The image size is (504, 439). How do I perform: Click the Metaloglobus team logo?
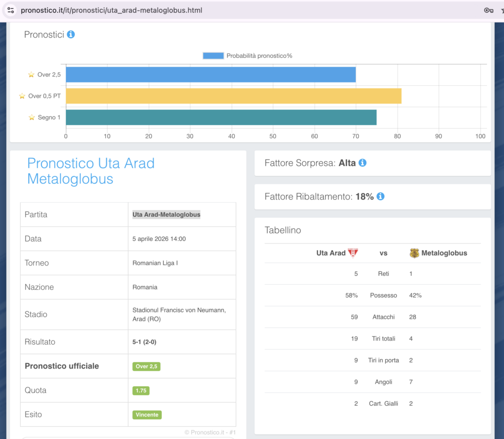click(x=414, y=253)
